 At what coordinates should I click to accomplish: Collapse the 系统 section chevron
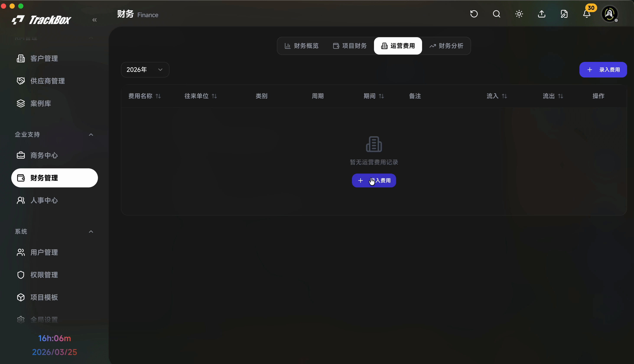click(x=91, y=232)
